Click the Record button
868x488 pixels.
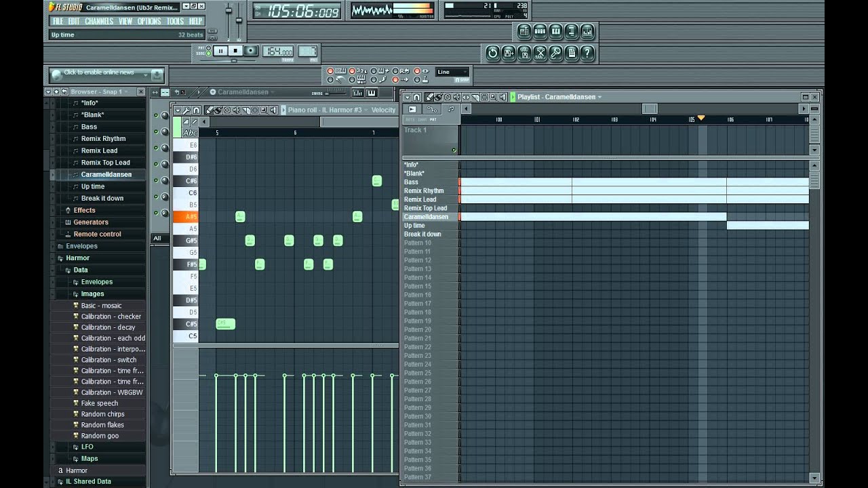251,51
